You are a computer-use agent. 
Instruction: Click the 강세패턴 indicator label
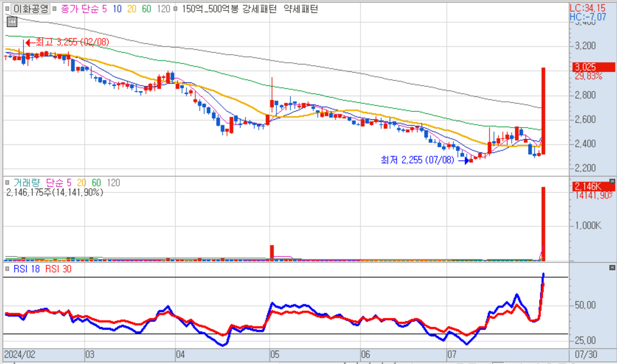[x=259, y=9]
